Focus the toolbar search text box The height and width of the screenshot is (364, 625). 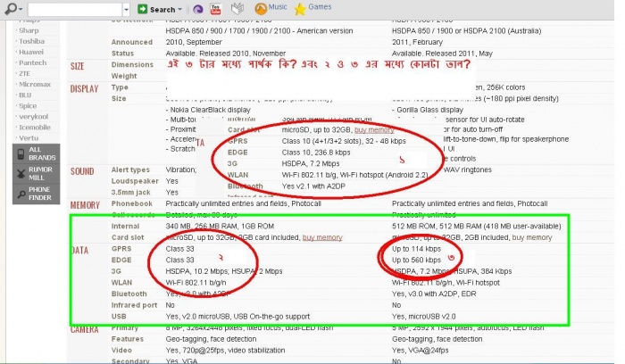pos(75,9)
